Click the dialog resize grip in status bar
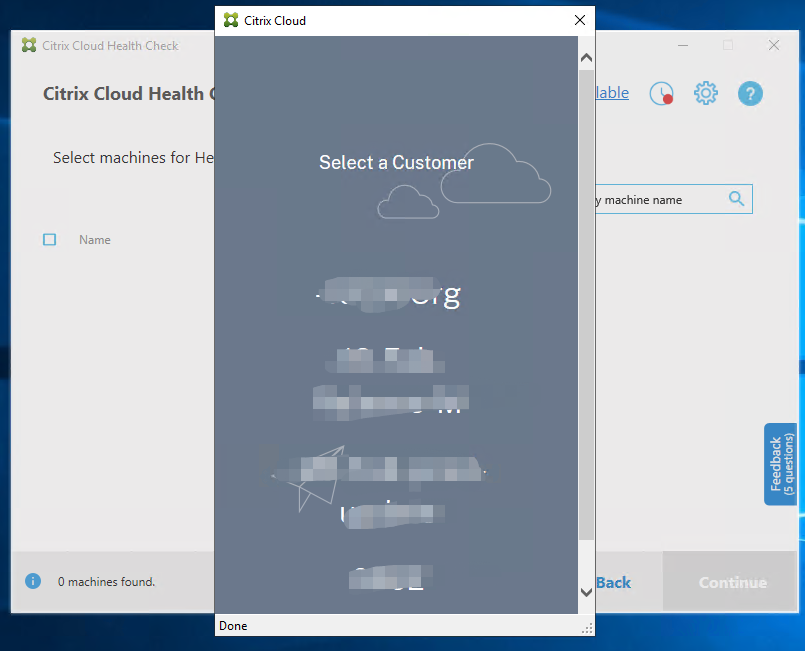Viewport: 805px width, 651px height. pos(587,627)
